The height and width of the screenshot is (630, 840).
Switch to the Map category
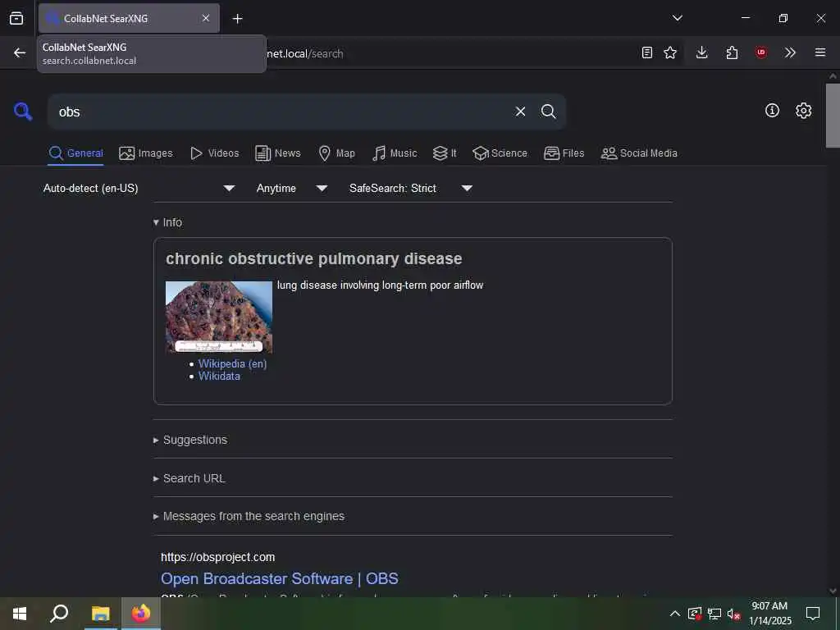coord(336,153)
